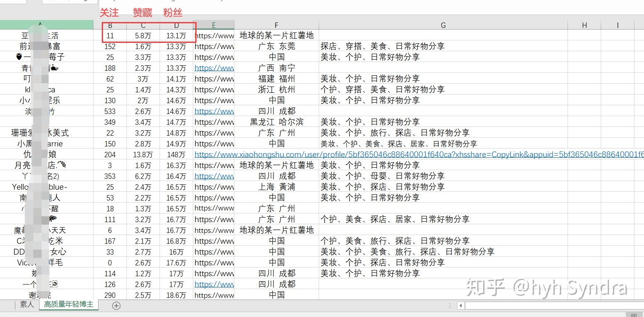Click the horizontal scrollbar left arrow
The image size is (644, 317).
tap(460, 306)
